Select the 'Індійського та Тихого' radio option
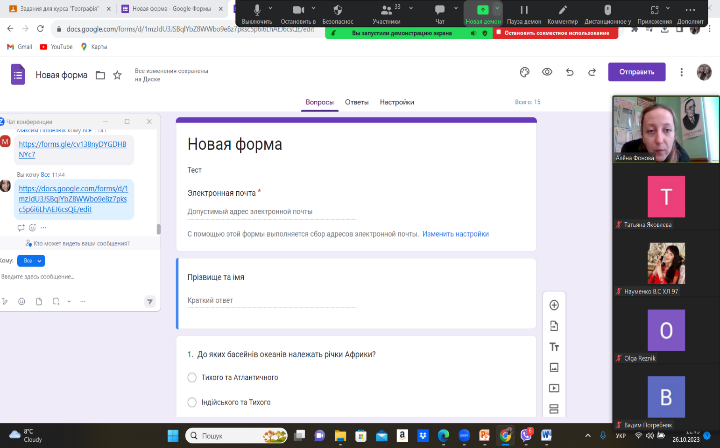 192,402
